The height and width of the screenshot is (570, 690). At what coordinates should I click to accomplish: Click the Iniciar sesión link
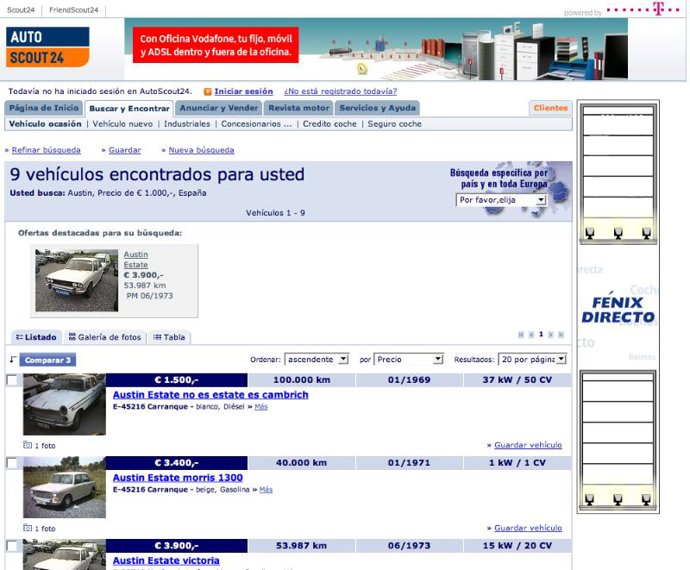(x=243, y=92)
